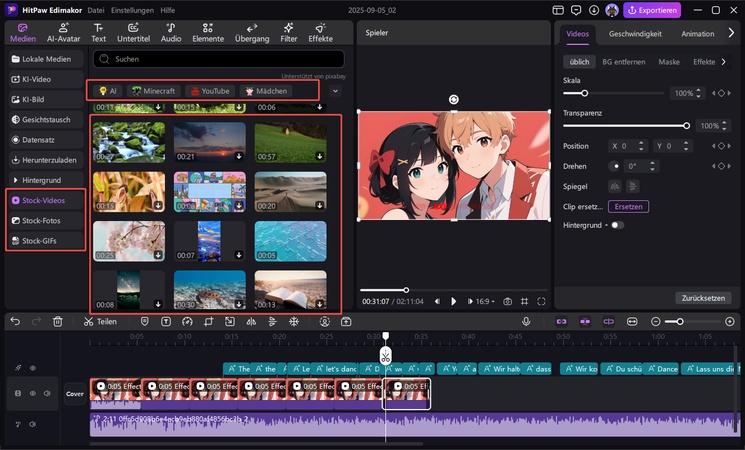745x450 pixels.
Task: Open the feedback message icon in the title bar
Action: coord(576,10)
